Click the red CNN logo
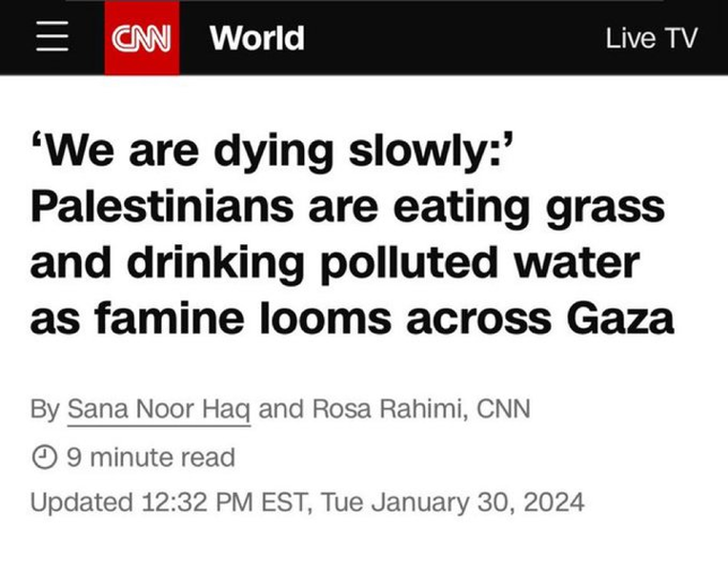The width and height of the screenshot is (728, 572). 142,37
